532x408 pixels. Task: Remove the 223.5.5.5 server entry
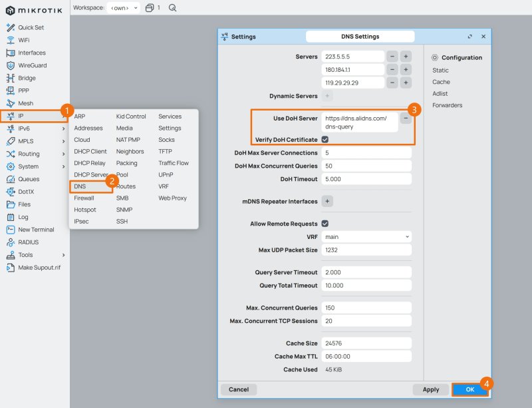coord(392,57)
